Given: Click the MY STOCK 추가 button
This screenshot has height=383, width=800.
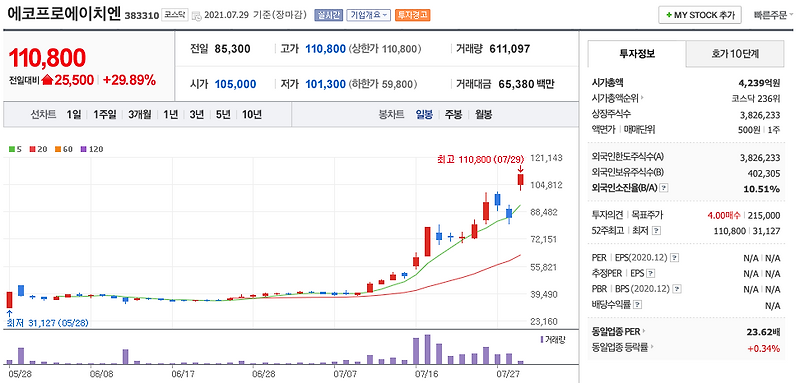Looking at the screenshot, I should [699, 15].
